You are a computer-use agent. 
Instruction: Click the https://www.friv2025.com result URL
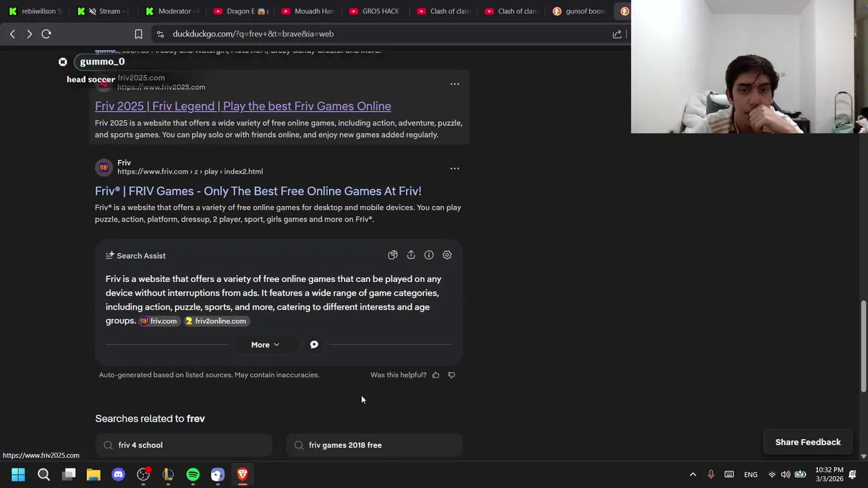coord(161,87)
